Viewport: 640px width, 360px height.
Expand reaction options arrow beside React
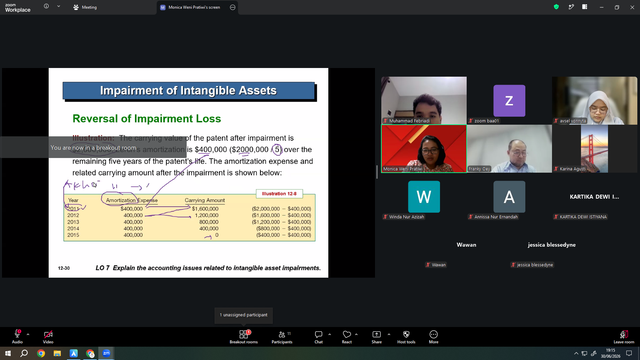[x=356, y=334]
